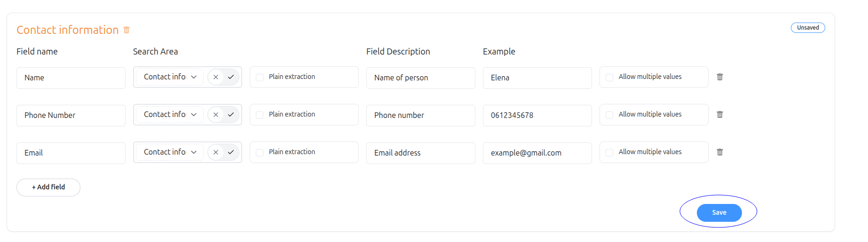Delete the Phone Number field row
Screen dimensions: 868x242
click(719, 114)
